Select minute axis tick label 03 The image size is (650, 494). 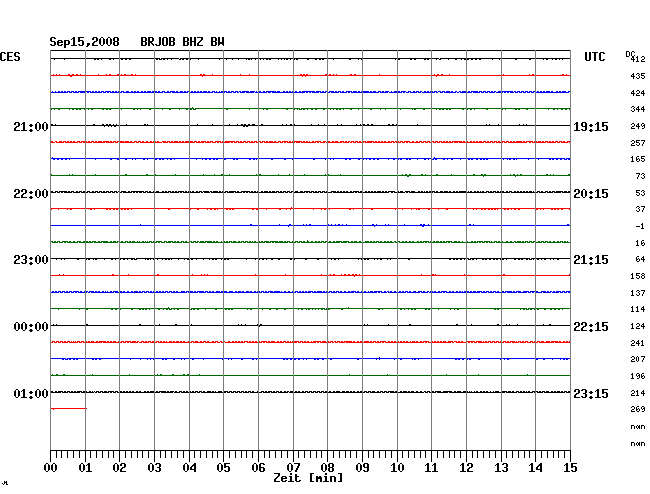pos(154,468)
